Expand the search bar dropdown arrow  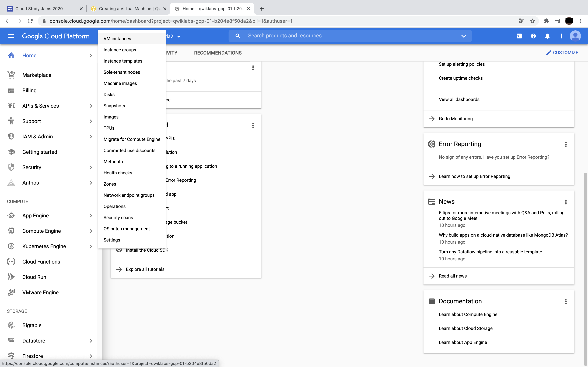[x=464, y=36]
